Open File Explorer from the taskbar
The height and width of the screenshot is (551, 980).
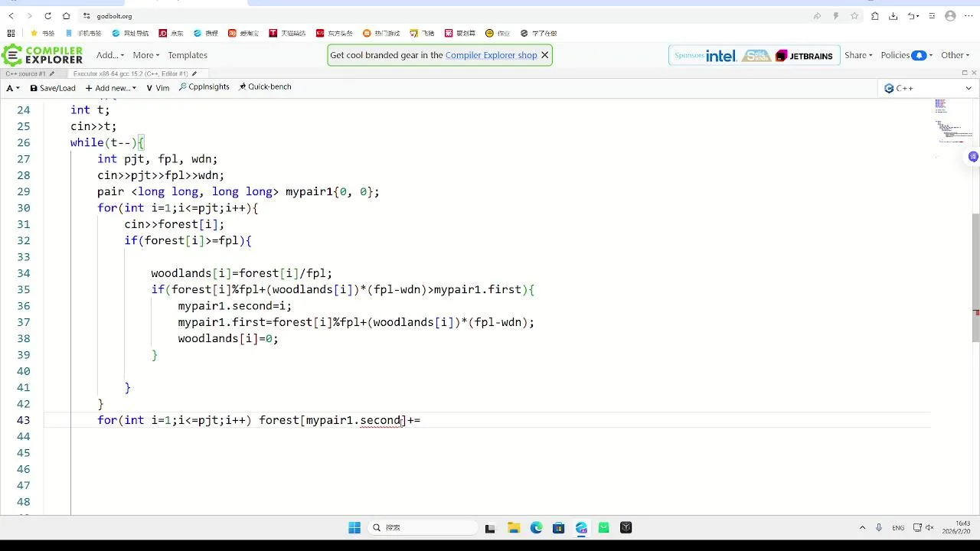point(514,527)
